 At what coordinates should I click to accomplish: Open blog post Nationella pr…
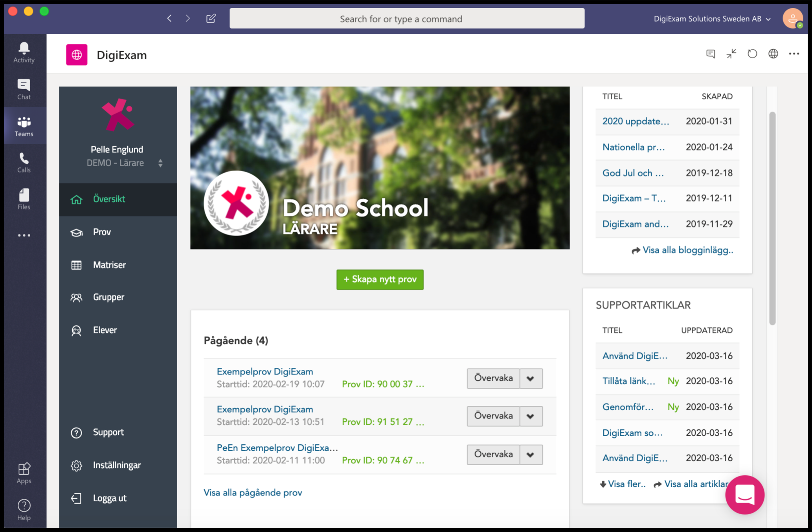[634, 147]
